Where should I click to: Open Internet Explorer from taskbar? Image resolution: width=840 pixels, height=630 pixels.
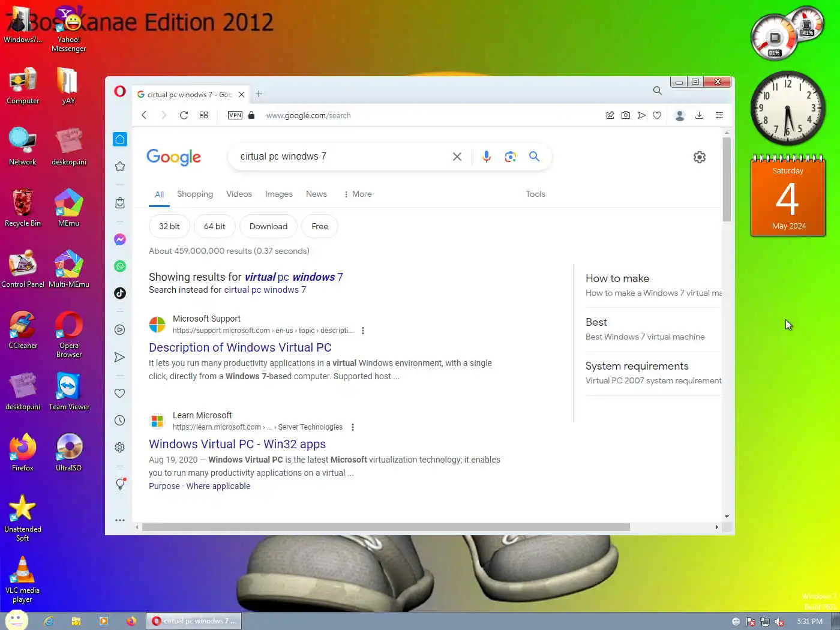[49, 621]
